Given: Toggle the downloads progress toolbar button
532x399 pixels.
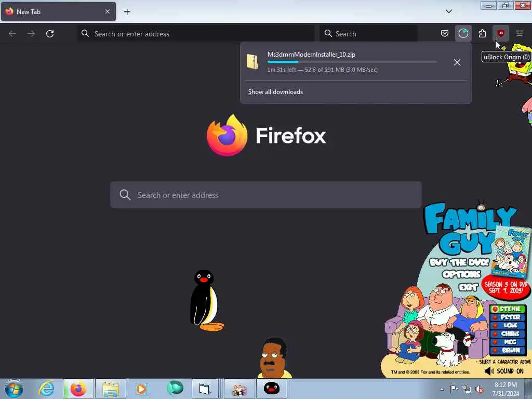Looking at the screenshot, I should 463,33.
